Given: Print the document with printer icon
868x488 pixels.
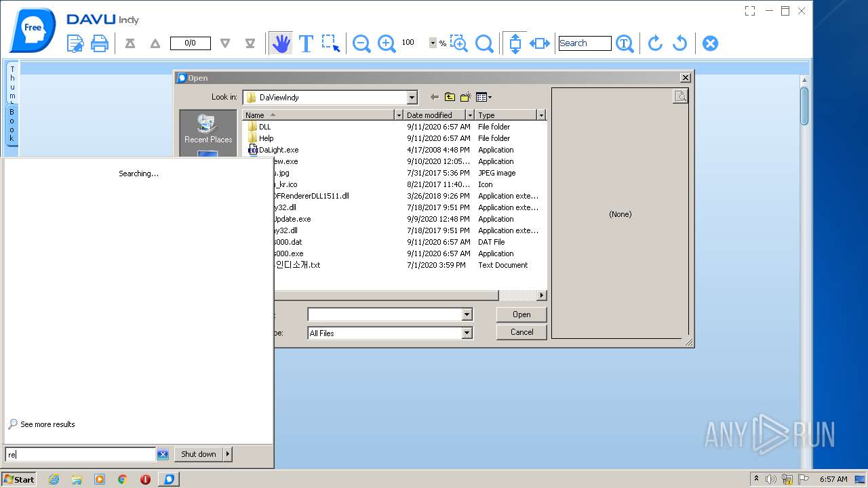Looking at the screenshot, I should coord(100,43).
